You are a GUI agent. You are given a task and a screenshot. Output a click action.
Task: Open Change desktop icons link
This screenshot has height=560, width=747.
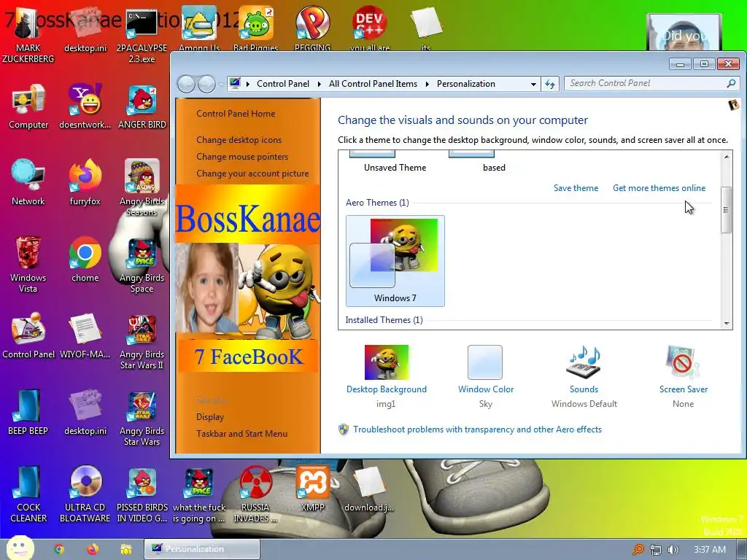click(239, 140)
